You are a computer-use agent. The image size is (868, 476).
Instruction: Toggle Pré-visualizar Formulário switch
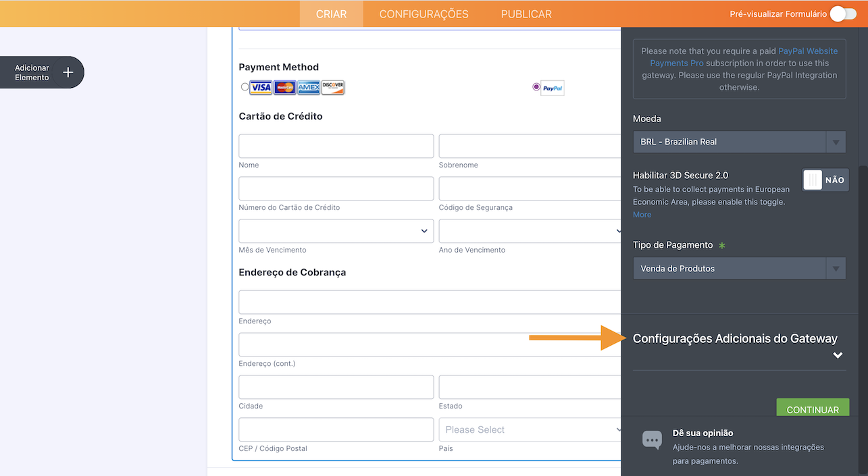843,14
